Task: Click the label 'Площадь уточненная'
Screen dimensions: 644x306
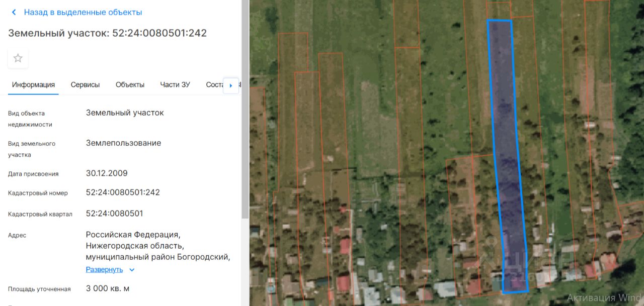Action: 39,289
